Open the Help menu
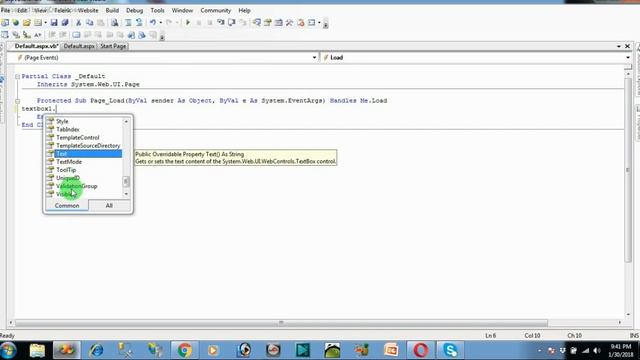Screen dimensions: 640x360 pos(244,10)
